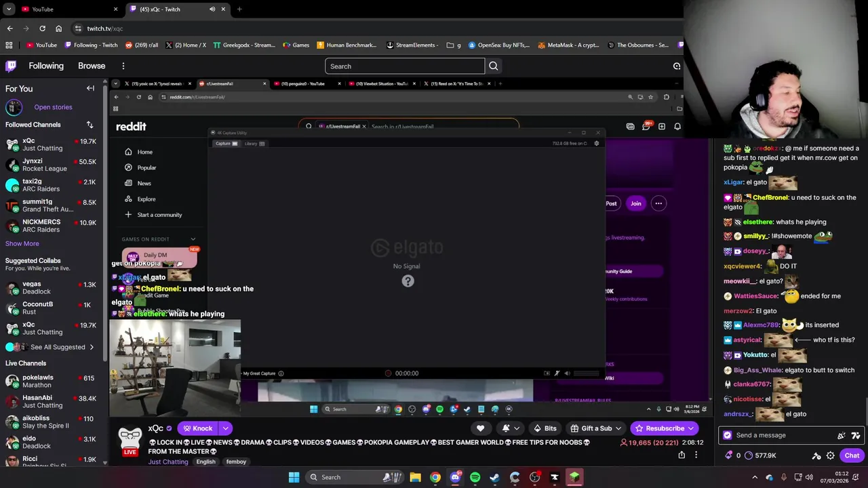868x488 pixels.
Task: Select the femboy stream tag
Action: (236, 462)
